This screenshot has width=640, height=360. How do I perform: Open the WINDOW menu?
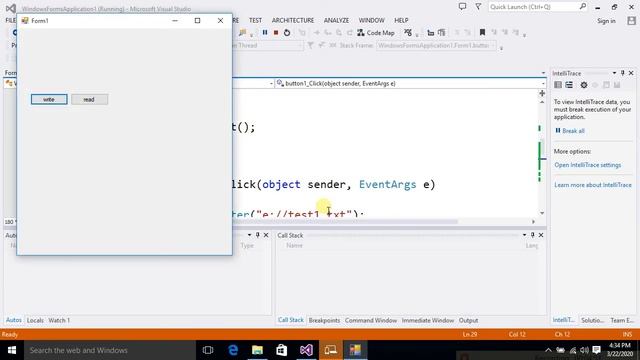pyautogui.click(x=371, y=20)
